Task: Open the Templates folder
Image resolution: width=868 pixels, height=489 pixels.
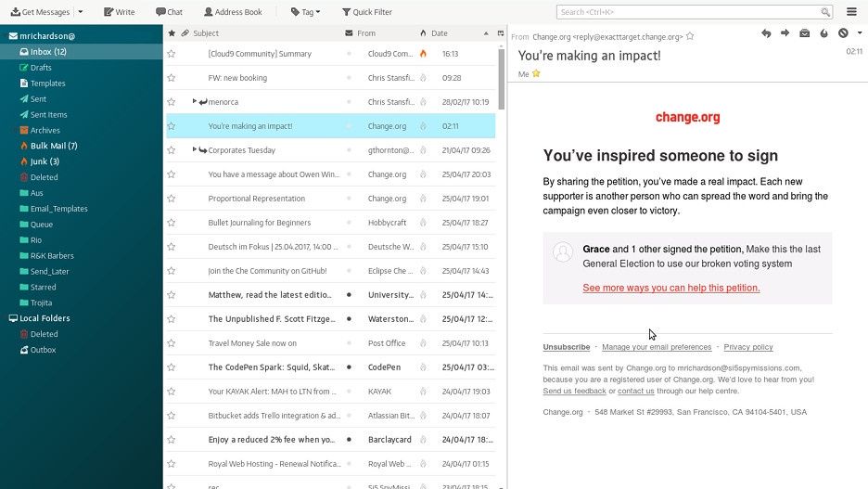Action: tap(42, 84)
